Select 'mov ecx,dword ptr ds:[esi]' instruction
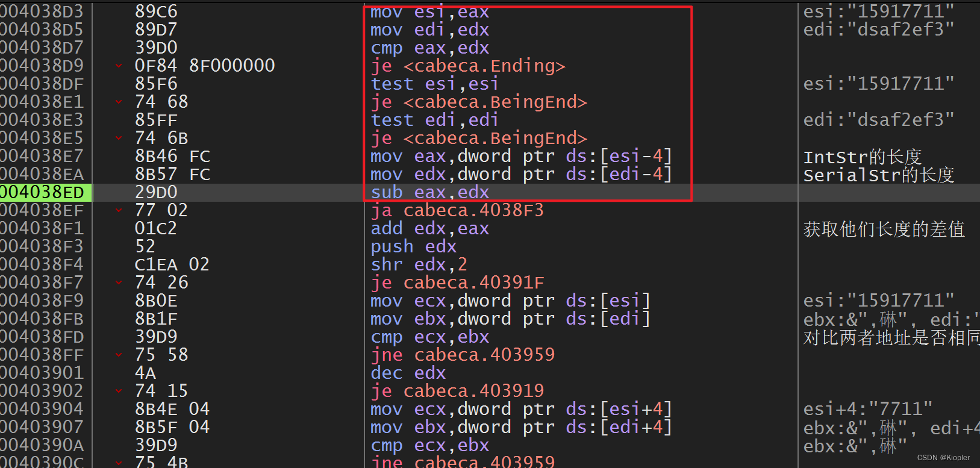 [511, 301]
